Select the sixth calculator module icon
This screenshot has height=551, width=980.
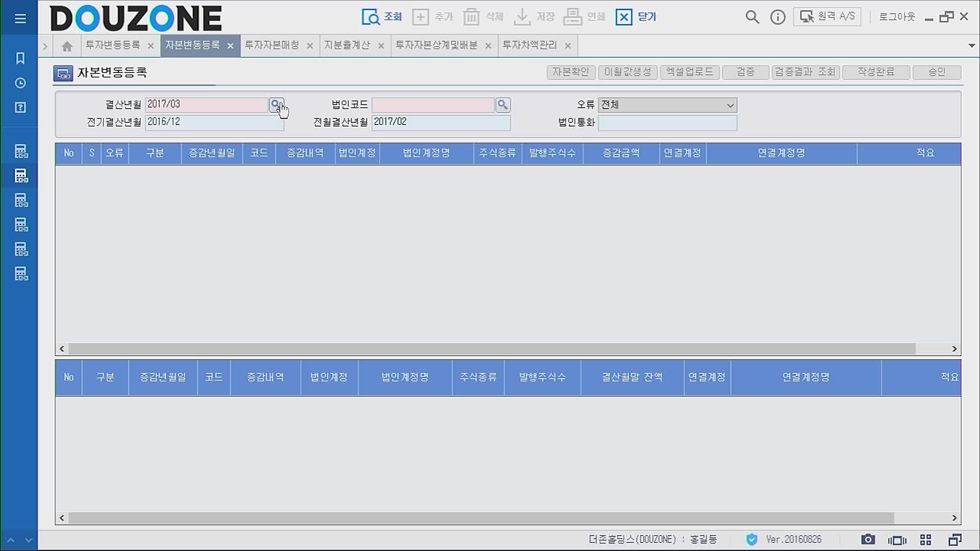click(x=21, y=274)
